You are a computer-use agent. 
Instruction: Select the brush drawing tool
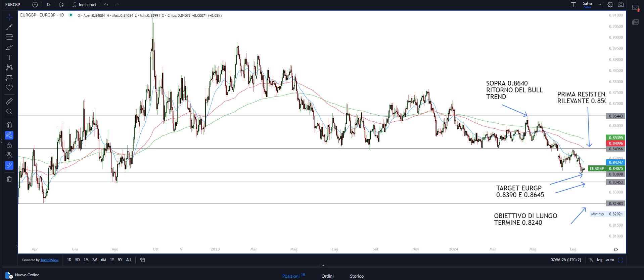(9, 47)
